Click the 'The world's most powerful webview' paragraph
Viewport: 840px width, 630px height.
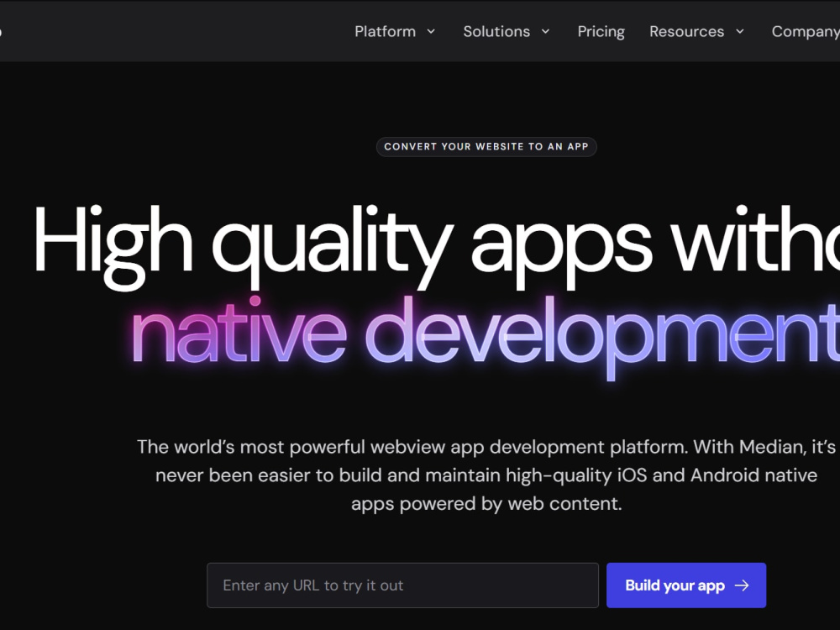486,475
